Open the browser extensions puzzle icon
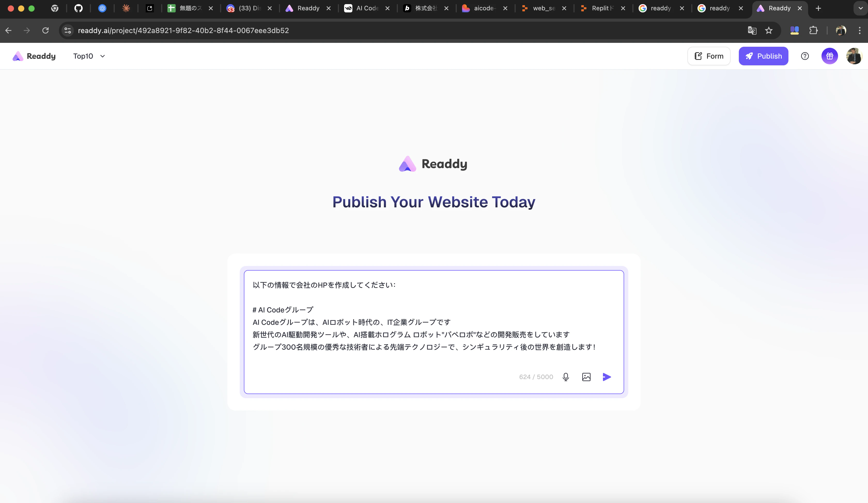 tap(813, 31)
